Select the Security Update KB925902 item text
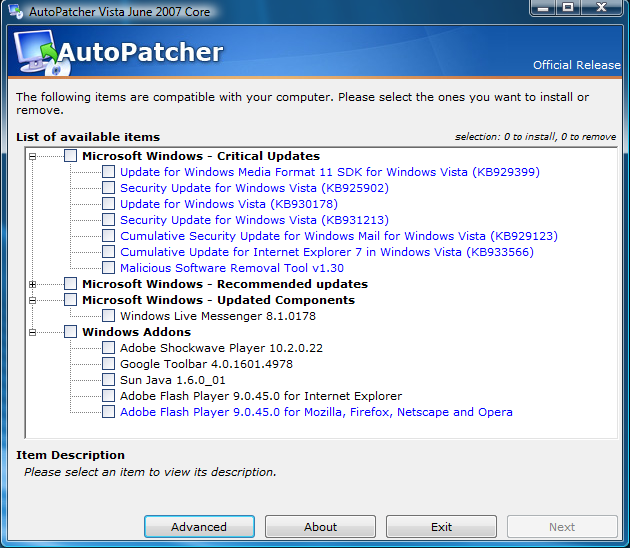630x548 pixels. point(254,188)
